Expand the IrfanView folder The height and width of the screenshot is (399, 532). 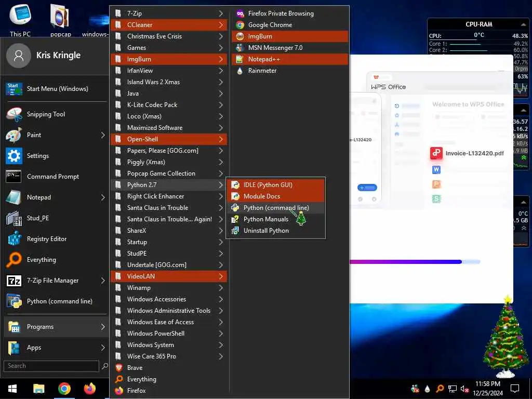click(169, 71)
